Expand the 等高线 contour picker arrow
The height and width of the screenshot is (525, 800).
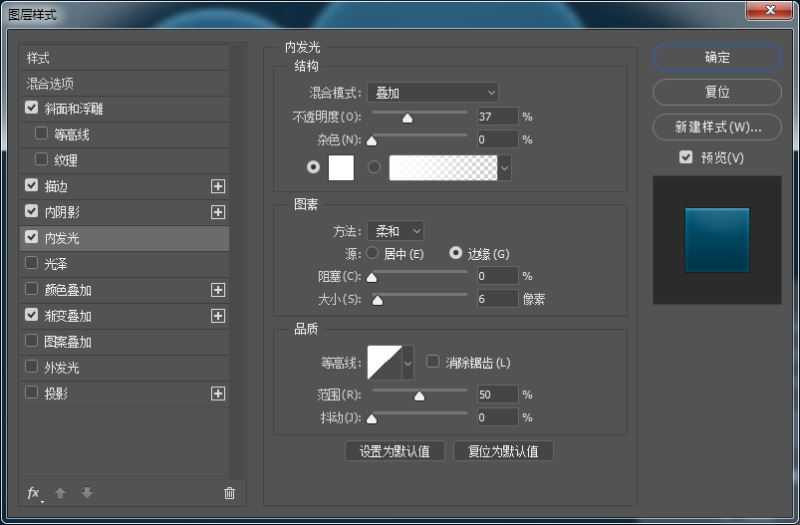[x=408, y=362]
